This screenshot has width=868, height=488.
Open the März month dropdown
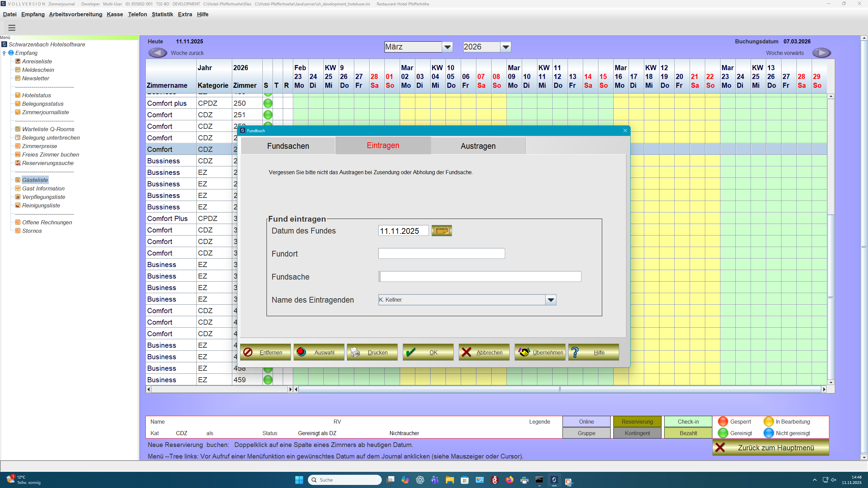point(448,46)
